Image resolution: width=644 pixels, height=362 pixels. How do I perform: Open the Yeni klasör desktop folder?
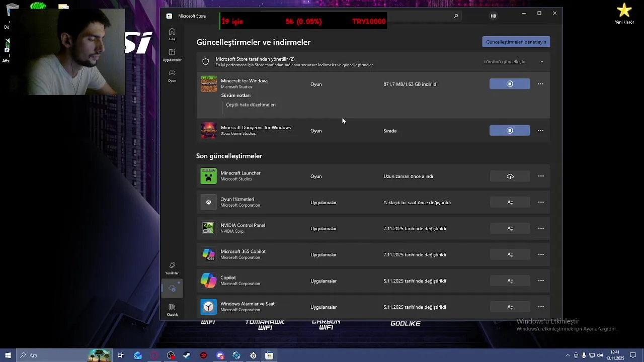(x=624, y=14)
